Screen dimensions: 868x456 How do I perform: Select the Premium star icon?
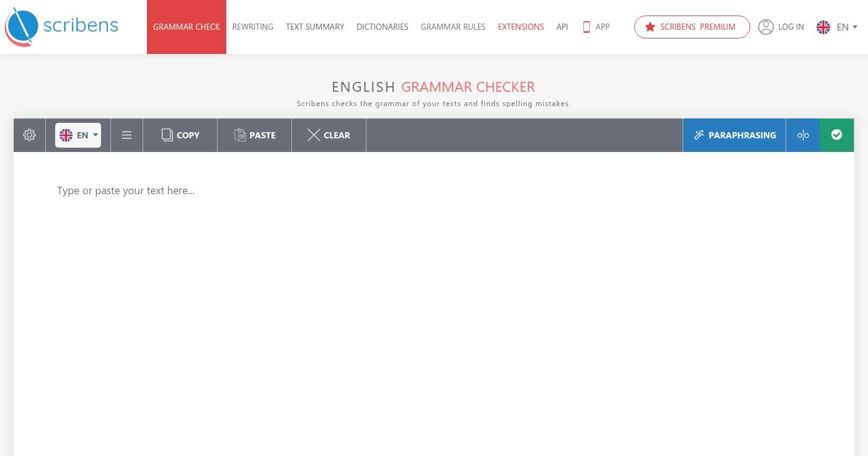tap(650, 27)
